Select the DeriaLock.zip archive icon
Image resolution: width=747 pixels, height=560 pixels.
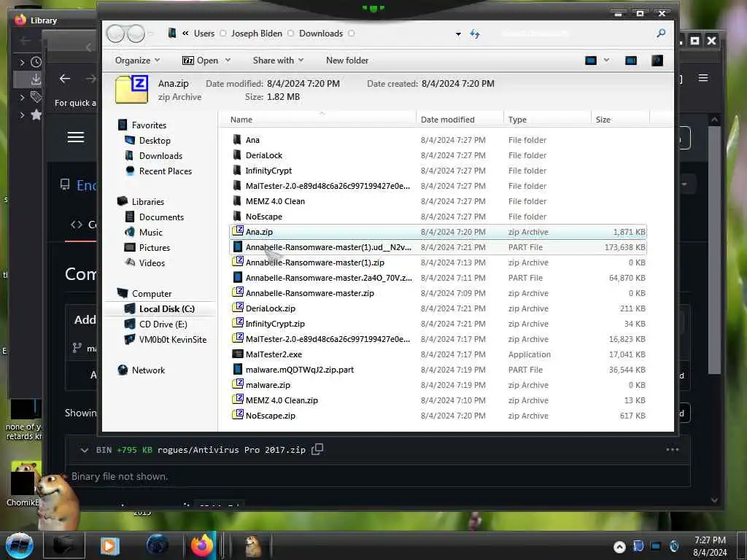click(x=237, y=308)
